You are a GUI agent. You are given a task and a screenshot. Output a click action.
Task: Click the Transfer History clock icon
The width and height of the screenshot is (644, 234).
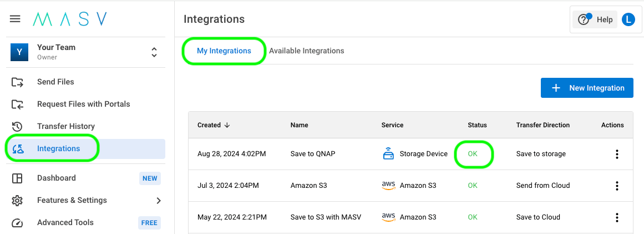coord(17,127)
